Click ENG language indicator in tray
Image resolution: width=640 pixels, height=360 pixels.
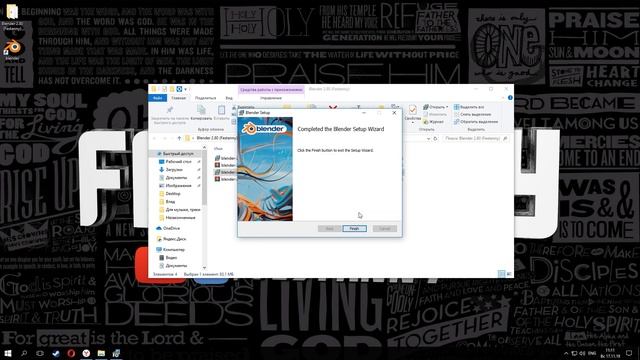[x=592, y=353]
